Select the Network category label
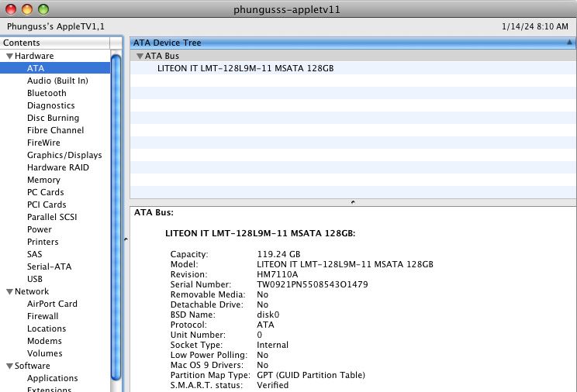The height and width of the screenshot is (392, 577). tap(32, 291)
